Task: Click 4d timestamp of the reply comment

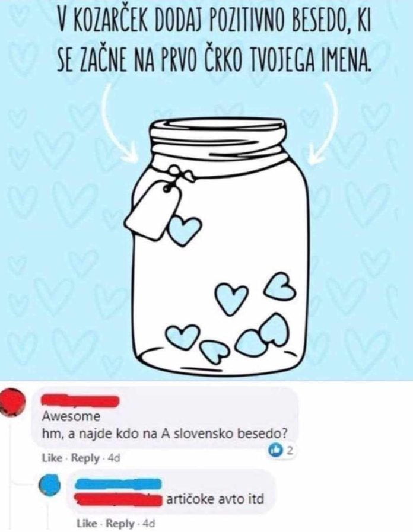Action: click(x=149, y=523)
